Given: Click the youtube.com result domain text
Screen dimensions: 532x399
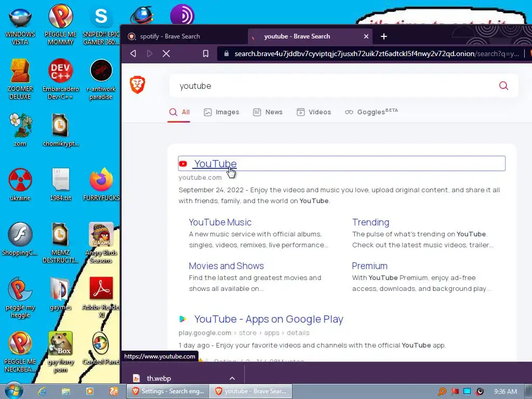Looking at the screenshot, I should coord(200,178).
